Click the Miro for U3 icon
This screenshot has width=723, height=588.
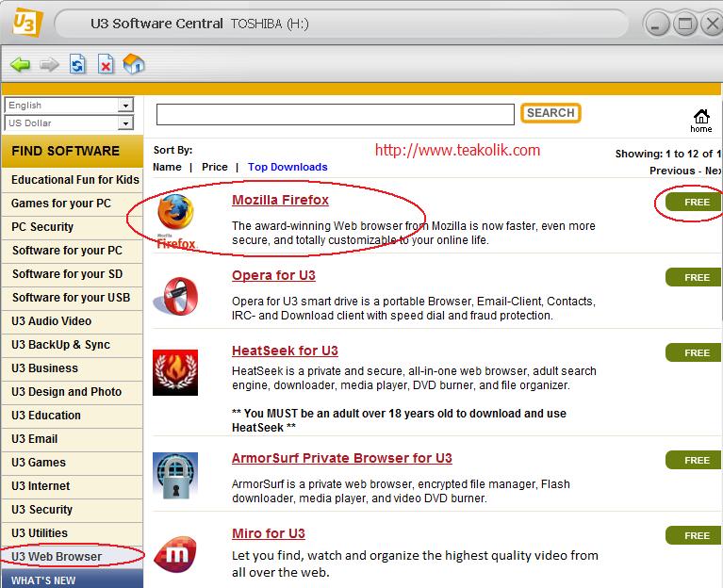coord(175,554)
